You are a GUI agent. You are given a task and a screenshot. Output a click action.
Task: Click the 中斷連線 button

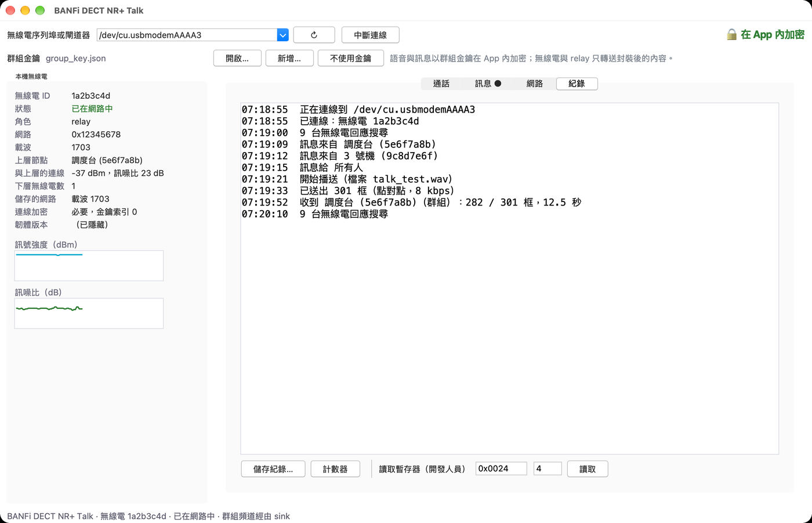pos(370,35)
